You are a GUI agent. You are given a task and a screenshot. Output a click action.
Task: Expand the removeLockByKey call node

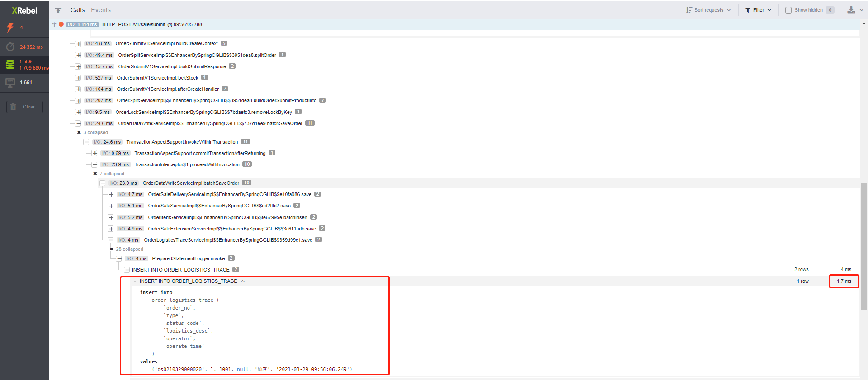click(x=78, y=112)
